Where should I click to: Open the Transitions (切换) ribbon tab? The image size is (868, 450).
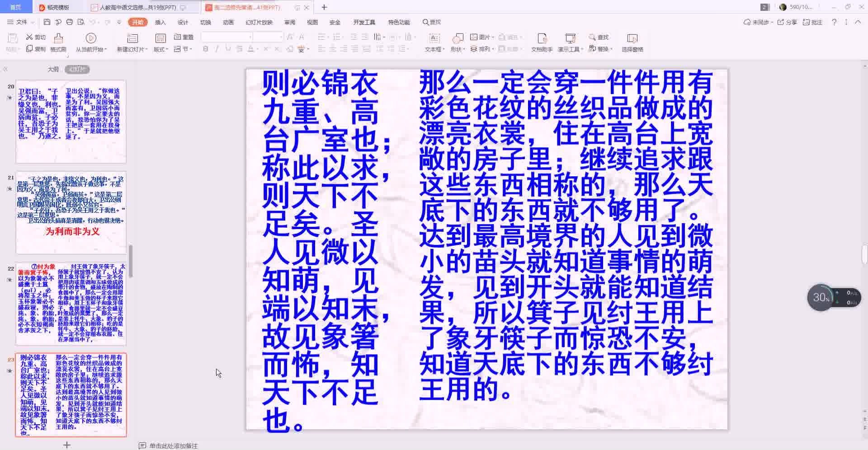coord(205,22)
